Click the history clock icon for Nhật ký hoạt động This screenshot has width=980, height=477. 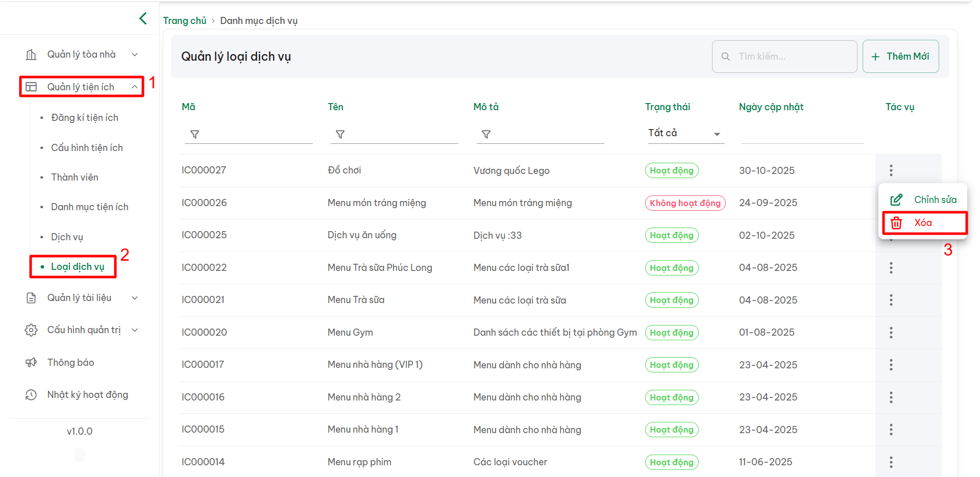(31, 395)
